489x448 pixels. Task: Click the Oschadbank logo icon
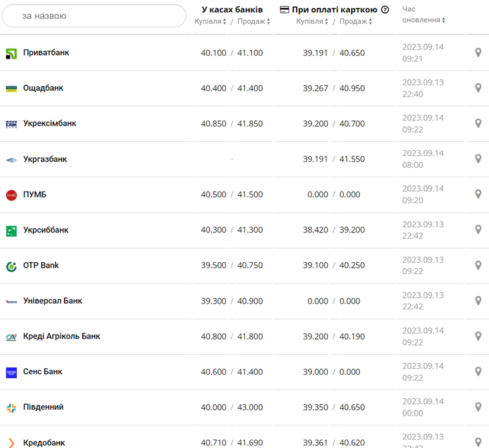pos(11,89)
